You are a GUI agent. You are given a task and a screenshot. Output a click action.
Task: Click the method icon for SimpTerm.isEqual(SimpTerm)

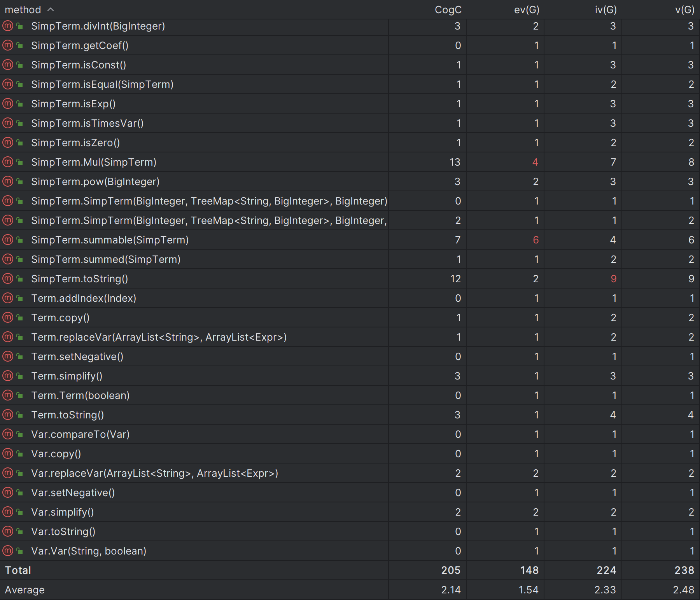tap(8, 84)
